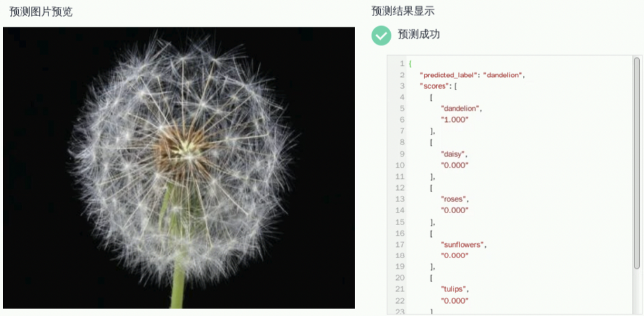Click the opening brace on line 1
Viewport: 644px width, 316px height.
[x=410, y=64]
